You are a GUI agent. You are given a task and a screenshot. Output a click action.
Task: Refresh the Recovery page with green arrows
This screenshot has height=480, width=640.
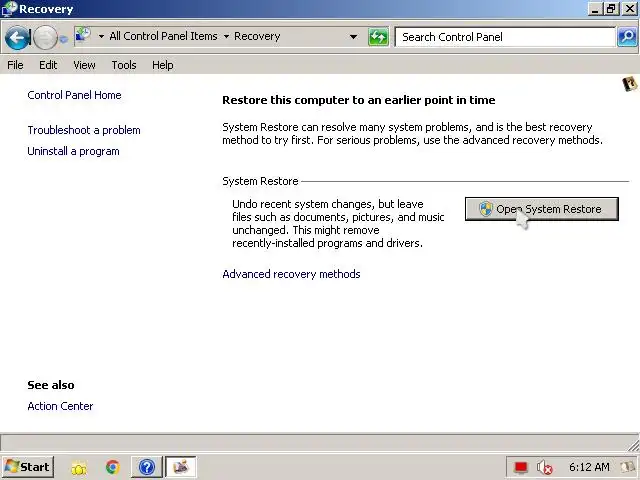(378, 37)
